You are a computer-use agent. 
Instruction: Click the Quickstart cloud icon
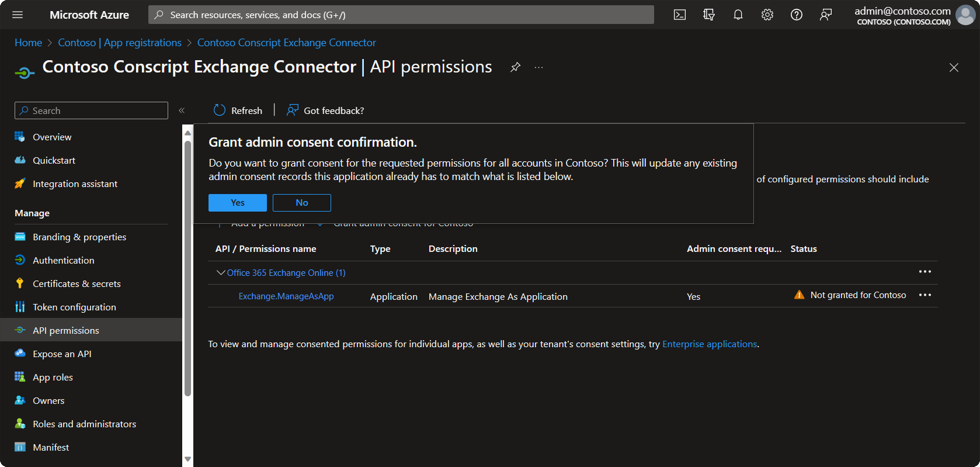pos(20,160)
